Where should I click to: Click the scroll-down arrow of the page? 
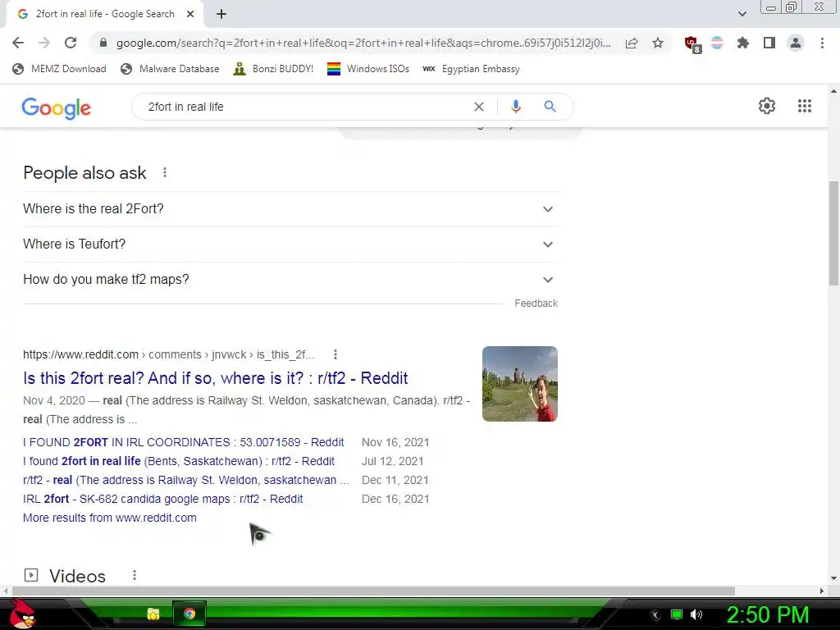click(833, 578)
